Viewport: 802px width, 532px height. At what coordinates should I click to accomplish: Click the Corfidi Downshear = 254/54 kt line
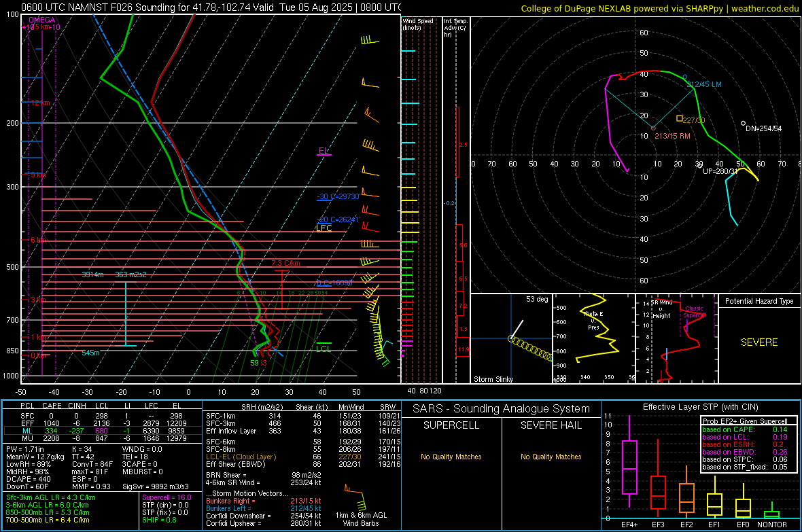[x=264, y=516]
